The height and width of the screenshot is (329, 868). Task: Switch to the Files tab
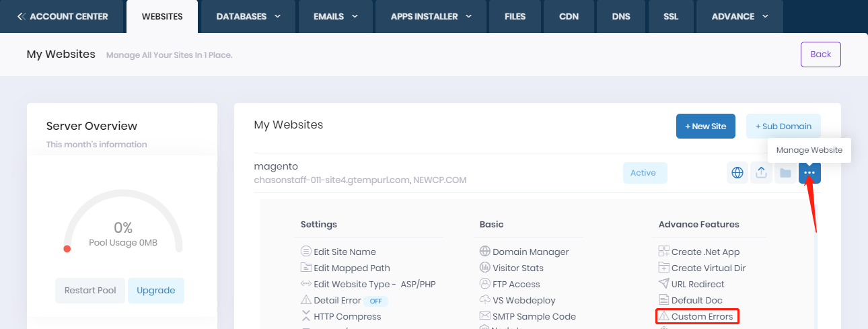[515, 16]
